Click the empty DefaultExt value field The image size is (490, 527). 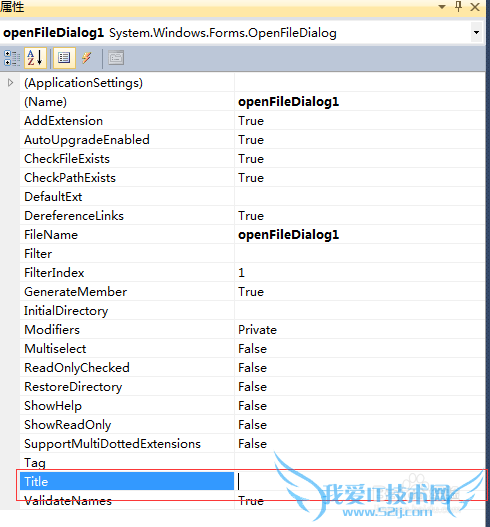(x=360, y=197)
